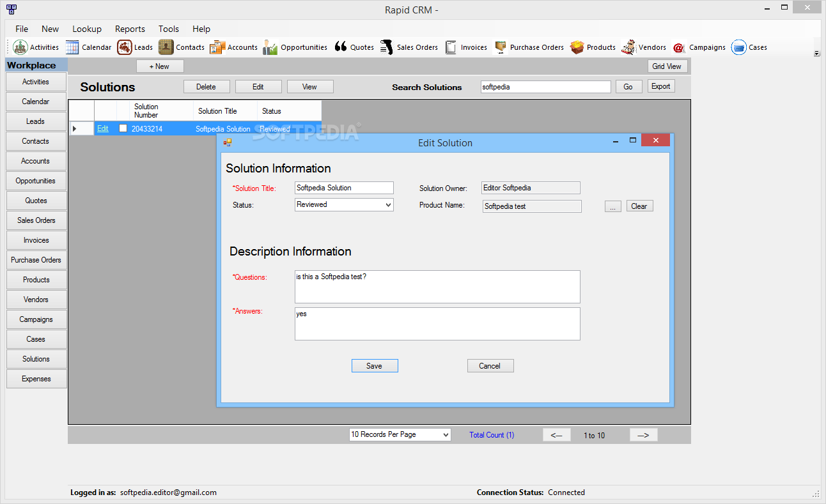Select Activities in the Workplace sidebar
The width and height of the screenshot is (826, 504).
point(36,82)
